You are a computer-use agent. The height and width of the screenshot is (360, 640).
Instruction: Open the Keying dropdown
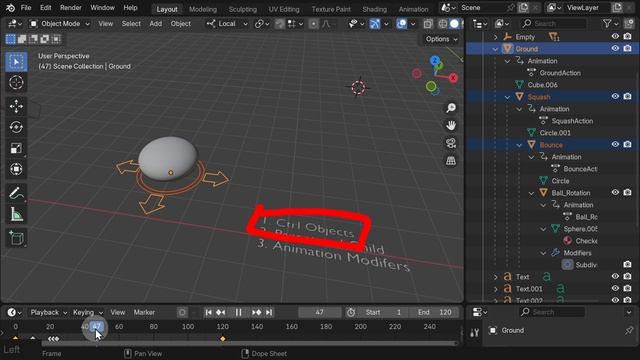(87, 312)
